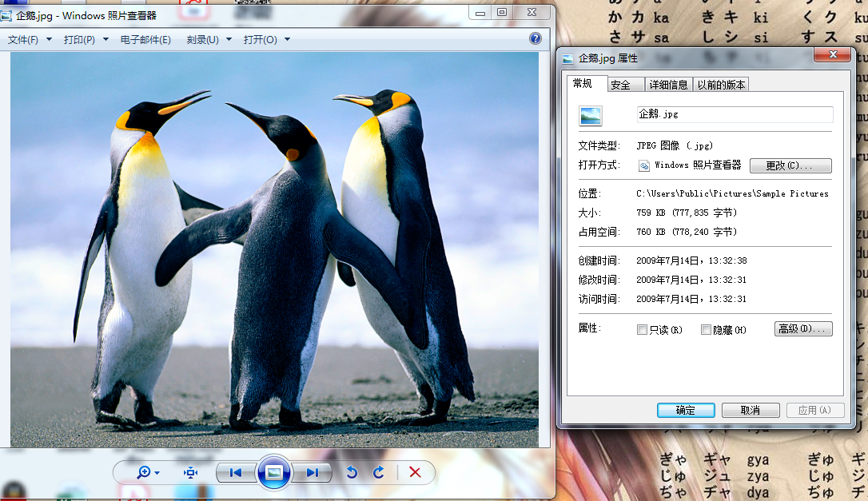Viewport: 868px width, 501px height.
Task: Open the 电子邮件(E) menu item
Action: [145, 40]
